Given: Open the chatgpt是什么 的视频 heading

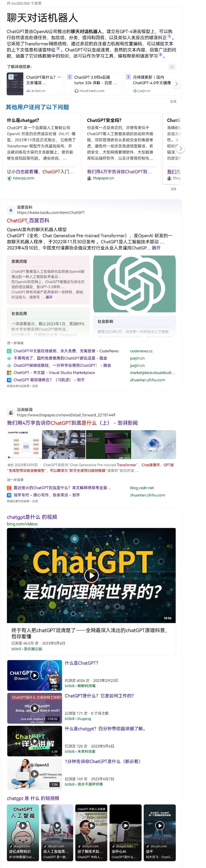Looking at the screenshot, I should (32, 517).
